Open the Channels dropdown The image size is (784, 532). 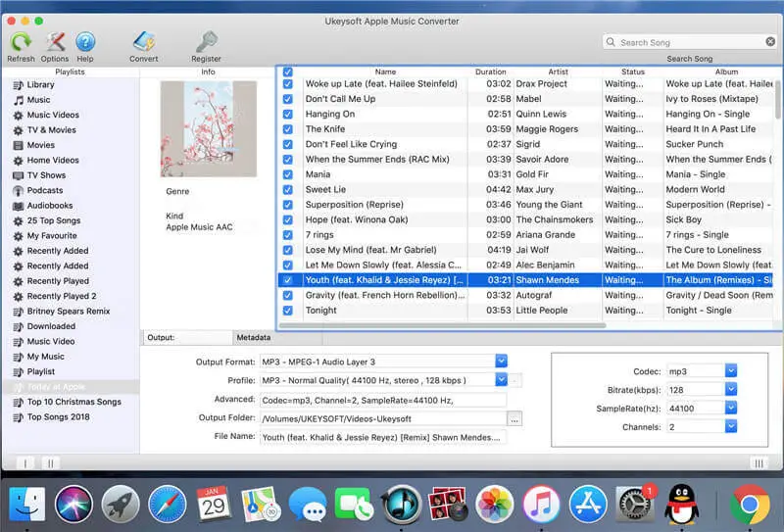731,426
